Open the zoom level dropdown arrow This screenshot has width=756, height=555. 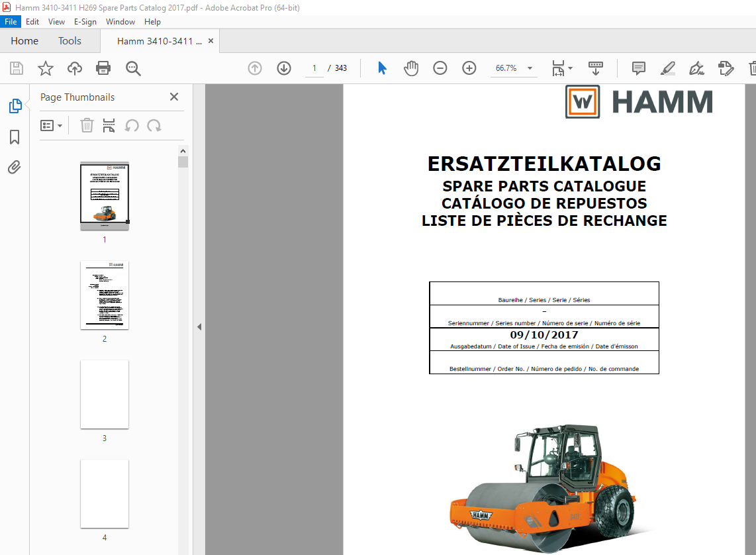pyautogui.click(x=530, y=68)
